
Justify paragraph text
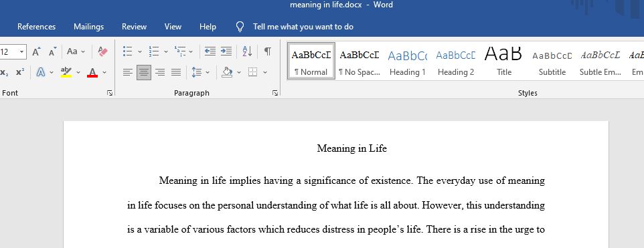point(176,73)
